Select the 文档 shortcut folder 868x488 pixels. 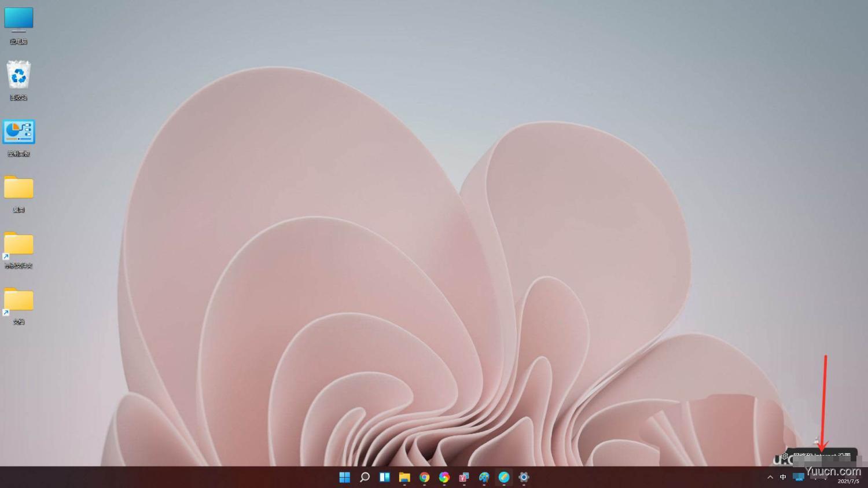(x=19, y=306)
